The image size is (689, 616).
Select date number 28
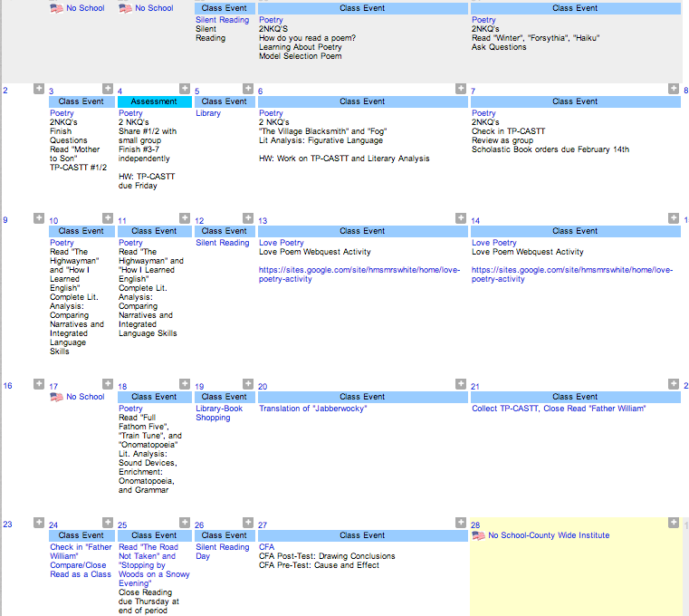pos(475,525)
